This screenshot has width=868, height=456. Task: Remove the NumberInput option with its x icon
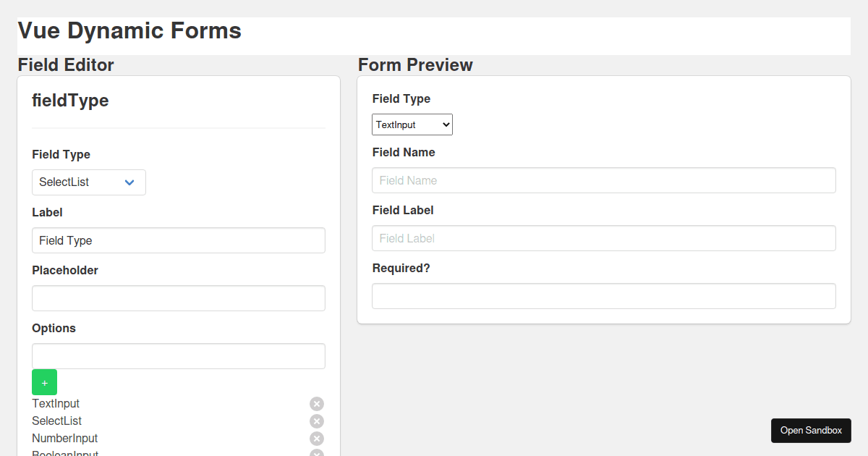click(x=316, y=438)
